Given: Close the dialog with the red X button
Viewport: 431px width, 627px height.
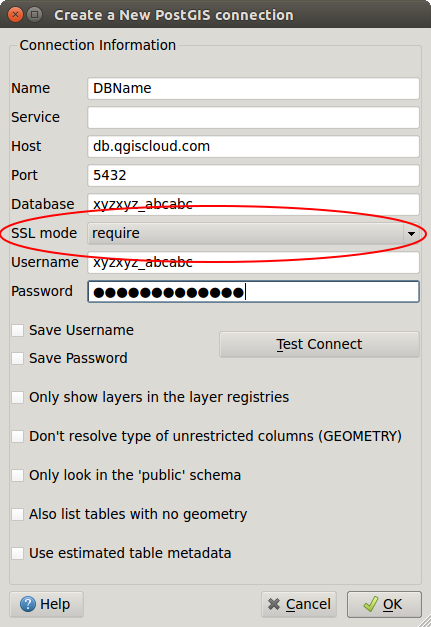Looking at the screenshot, I should [16, 15].
